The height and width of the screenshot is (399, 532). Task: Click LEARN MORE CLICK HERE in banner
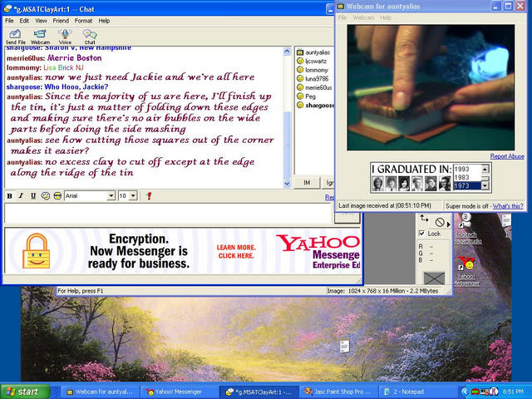point(236,251)
